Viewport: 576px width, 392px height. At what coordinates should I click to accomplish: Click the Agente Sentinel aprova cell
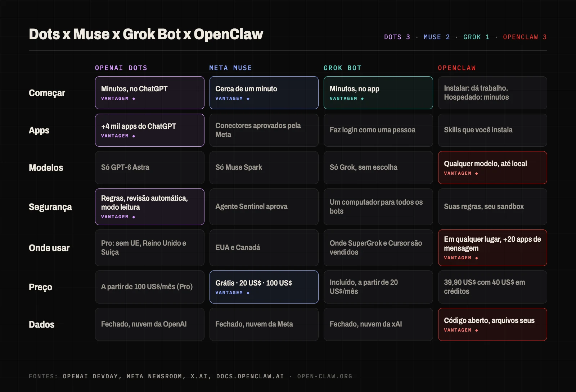point(264,207)
